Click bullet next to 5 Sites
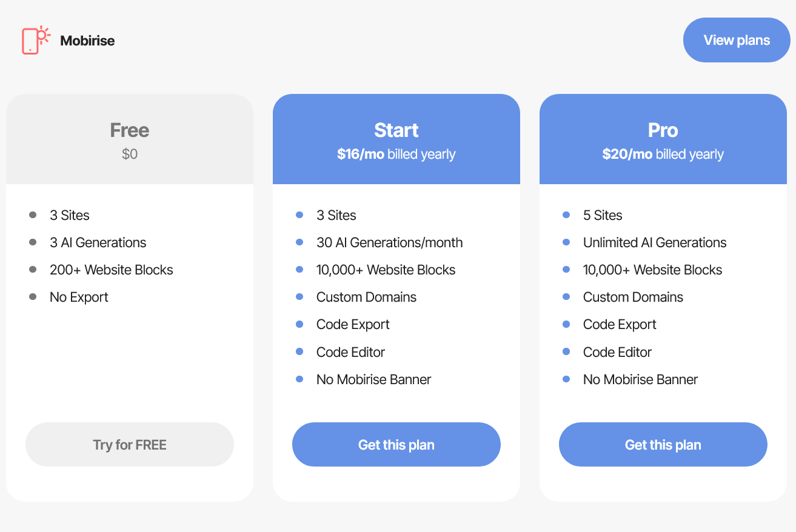796x532 pixels. tap(566, 215)
